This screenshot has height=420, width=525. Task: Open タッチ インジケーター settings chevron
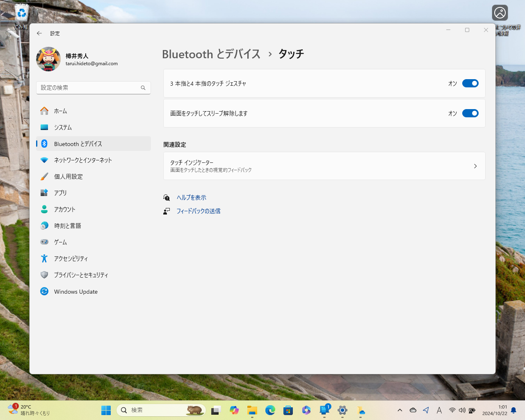(475, 166)
